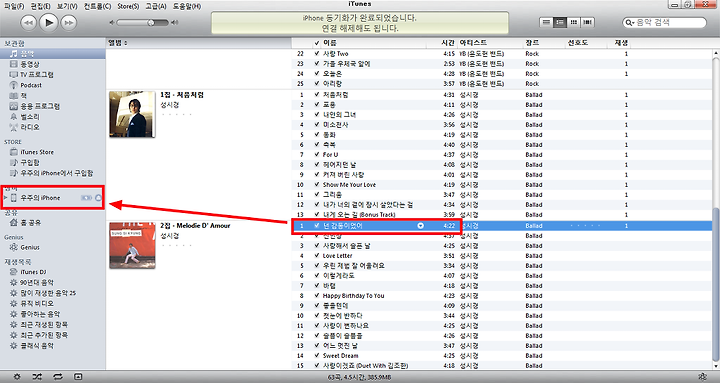Skip back with the Previous track button
The height and width of the screenshot is (383, 720).
pos(28,23)
